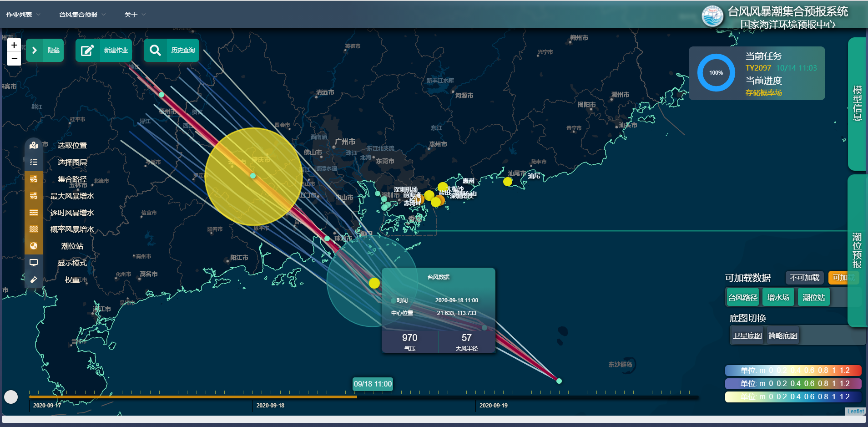
Task: Toggle the 集合路径 wind icon
Action: [x=34, y=179]
